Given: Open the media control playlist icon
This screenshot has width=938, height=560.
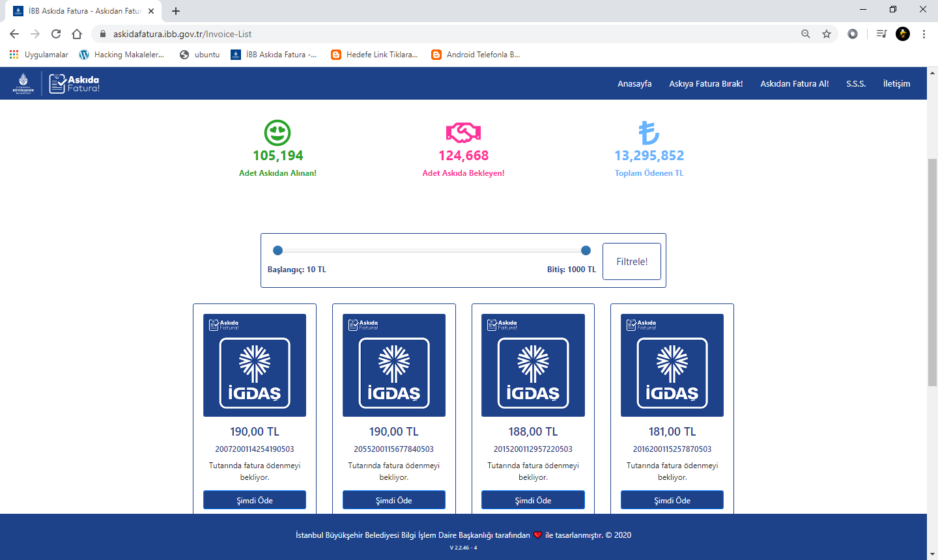Looking at the screenshot, I should point(881,34).
